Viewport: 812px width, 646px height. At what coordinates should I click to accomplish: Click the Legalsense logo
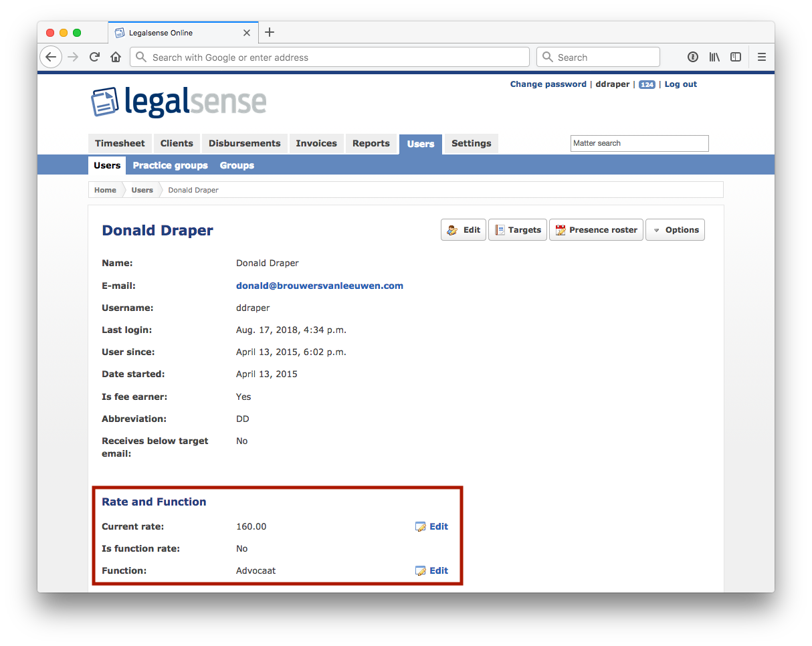point(179,102)
